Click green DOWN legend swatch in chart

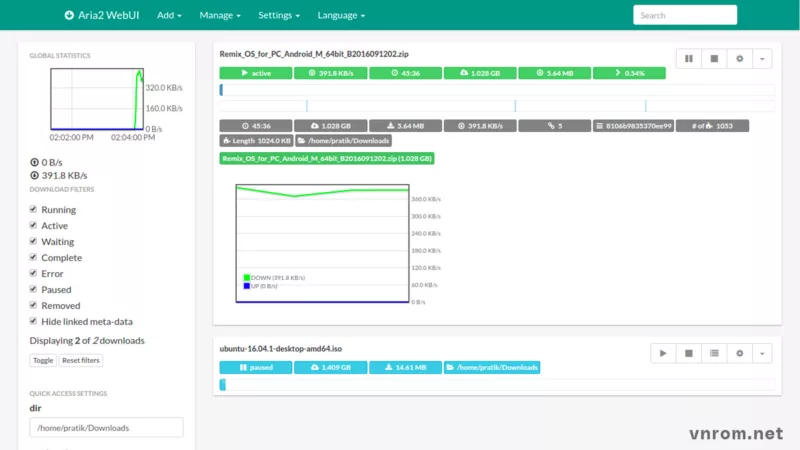click(246, 278)
